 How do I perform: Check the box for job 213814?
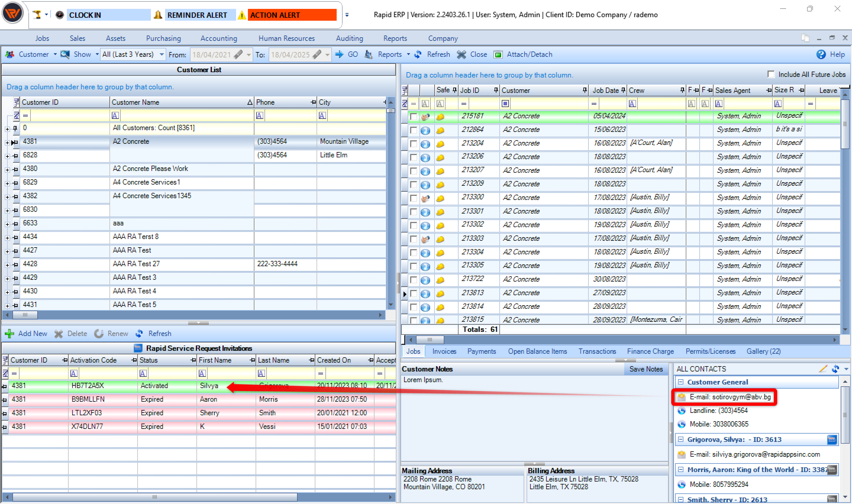[413, 307]
